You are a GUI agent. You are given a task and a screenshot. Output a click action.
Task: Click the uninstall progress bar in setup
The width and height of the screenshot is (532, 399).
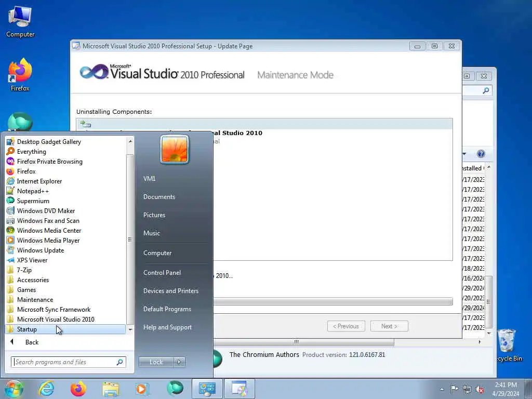[333, 301]
